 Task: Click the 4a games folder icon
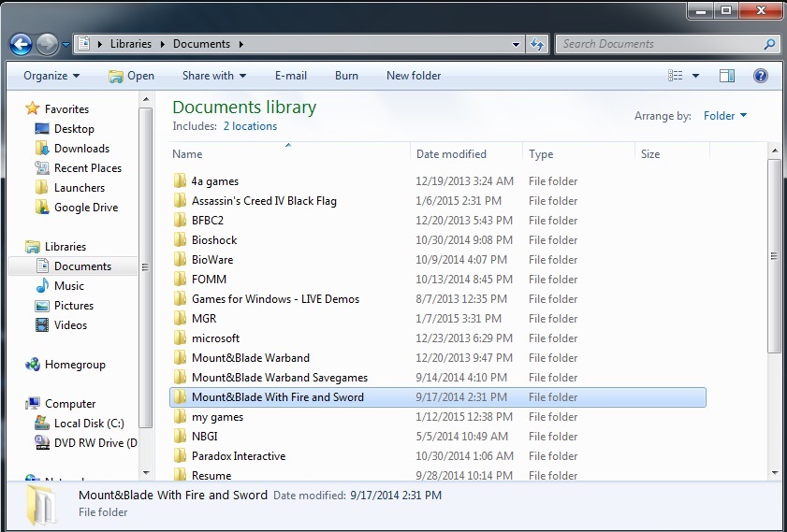(181, 181)
